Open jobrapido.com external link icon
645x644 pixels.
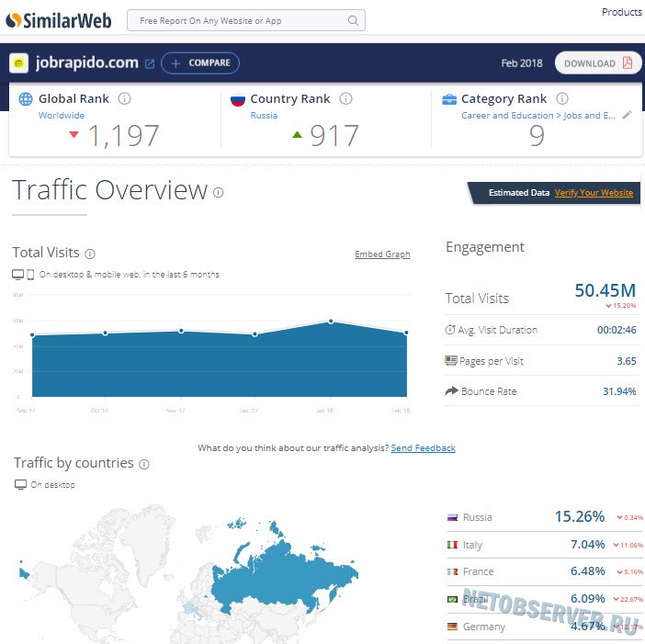tap(150, 63)
